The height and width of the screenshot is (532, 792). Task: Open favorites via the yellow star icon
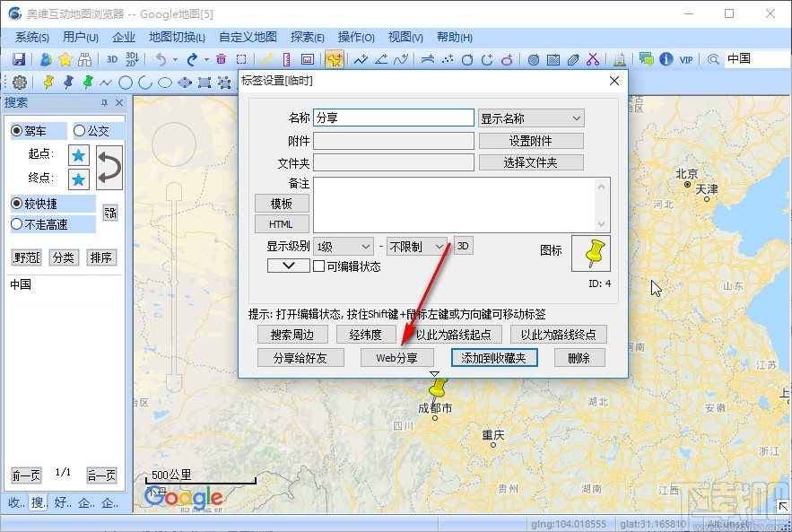pos(65,60)
